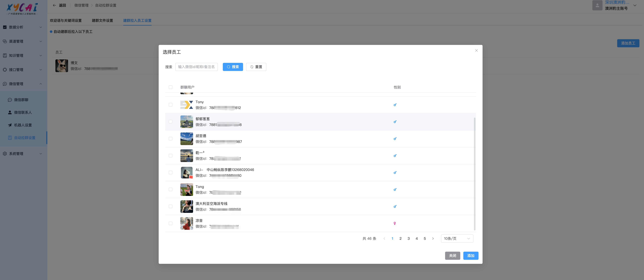Click the 接口管理 chip icon
The image size is (644, 280).
5,70
